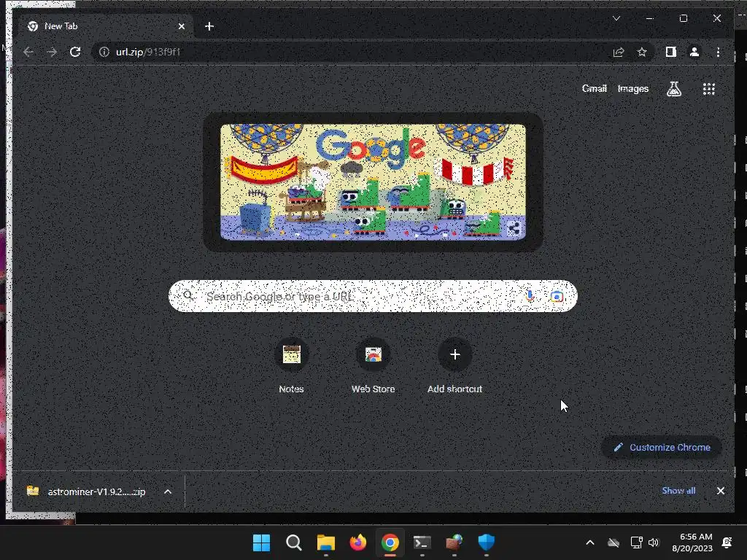Open volume control in system tray
Screen dimensions: 747x560
point(654,542)
